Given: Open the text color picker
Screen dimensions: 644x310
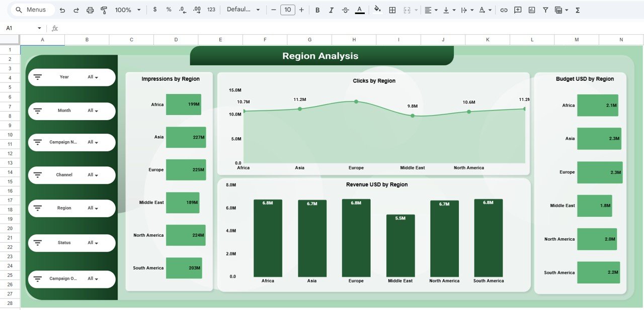Looking at the screenshot, I should coord(359,10).
